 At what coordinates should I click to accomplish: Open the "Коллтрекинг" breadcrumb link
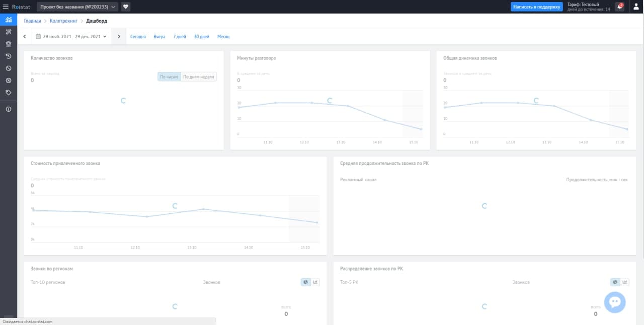coord(64,21)
